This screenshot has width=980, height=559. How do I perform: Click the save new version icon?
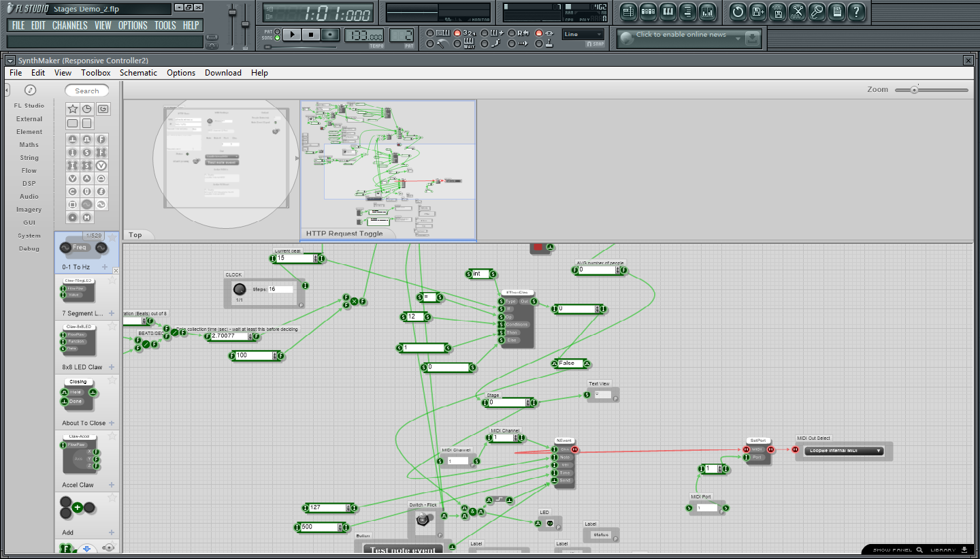click(757, 12)
